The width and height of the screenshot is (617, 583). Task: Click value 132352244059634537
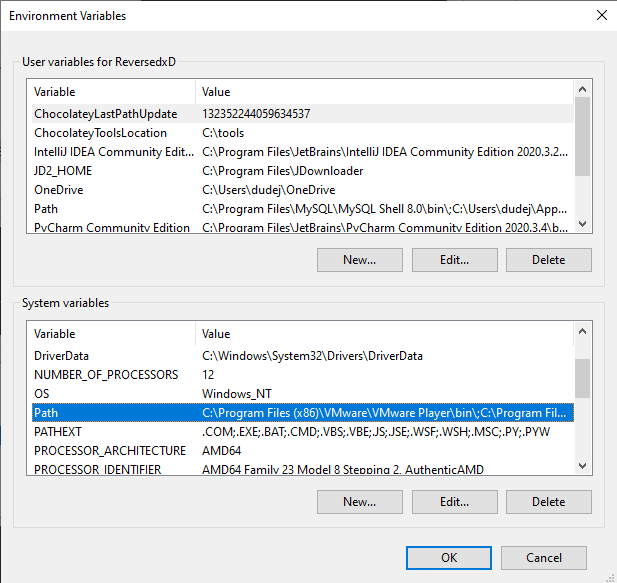[256, 114]
